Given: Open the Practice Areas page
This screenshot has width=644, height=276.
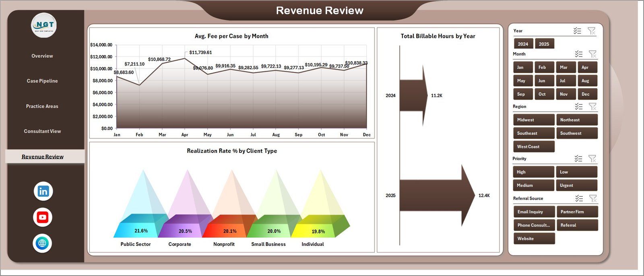Looking at the screenshot, I should point(42,106).
